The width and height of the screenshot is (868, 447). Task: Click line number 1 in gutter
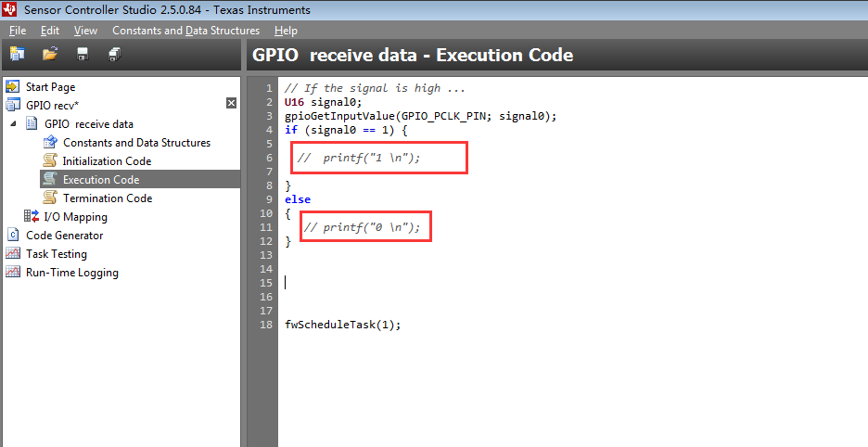[269, 88]
